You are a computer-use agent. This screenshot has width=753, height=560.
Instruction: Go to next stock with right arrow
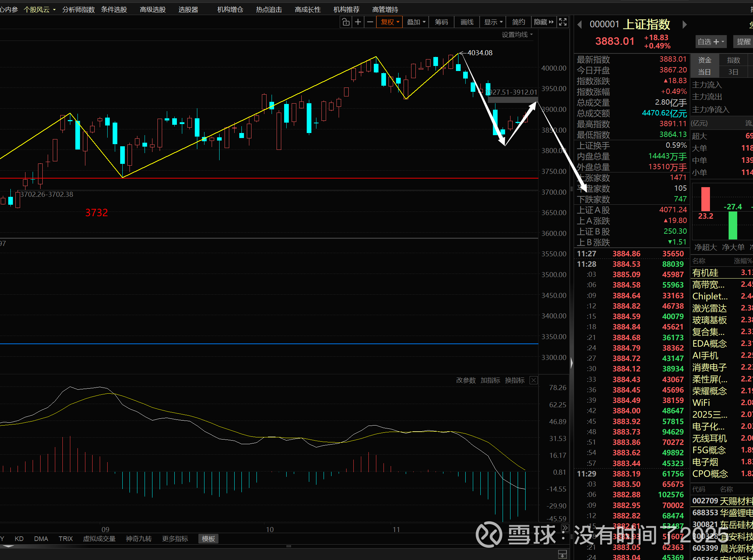[x=684, y=25]
